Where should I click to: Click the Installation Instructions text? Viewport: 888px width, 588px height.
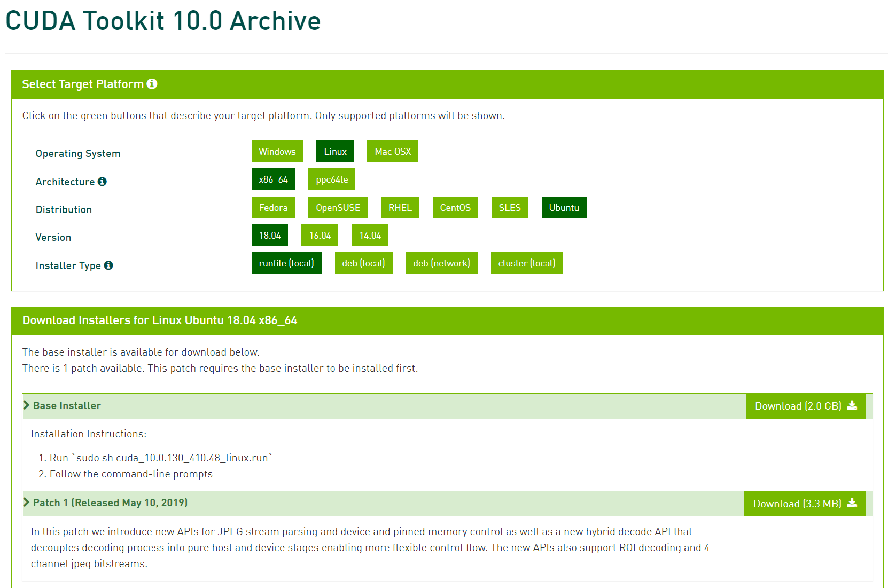click(89, 434)
